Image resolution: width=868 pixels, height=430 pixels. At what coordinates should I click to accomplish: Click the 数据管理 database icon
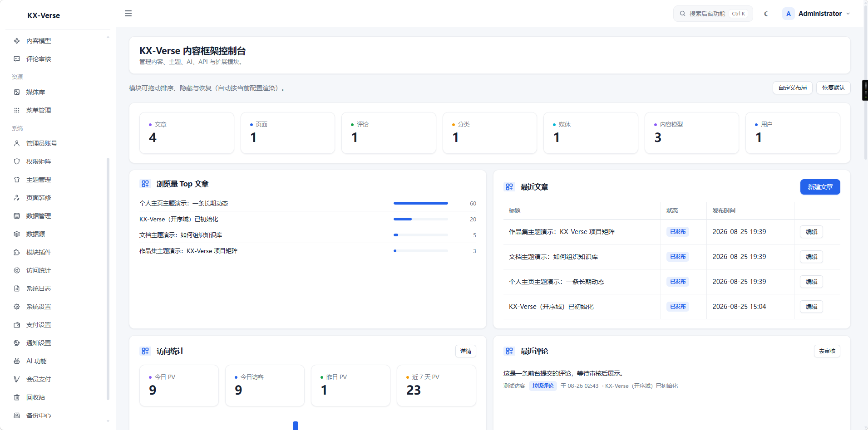pos(17,216)
